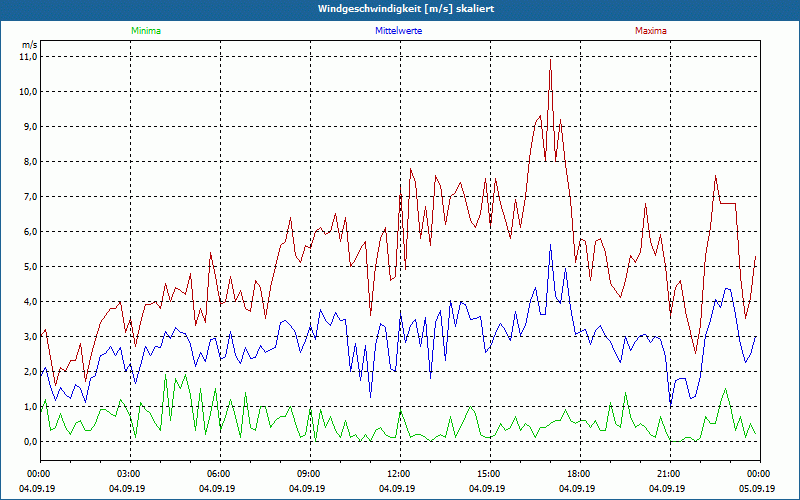Image resolution: width=800 pixels, height=500 pixels.
Task: Click the 18:00 time axis label
Action: point(580,474)
